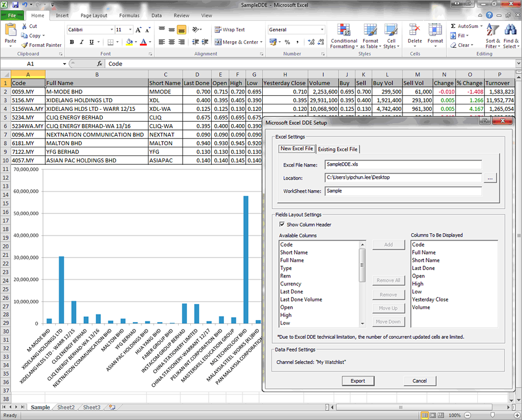Open the File menu tab

(12, 15)
